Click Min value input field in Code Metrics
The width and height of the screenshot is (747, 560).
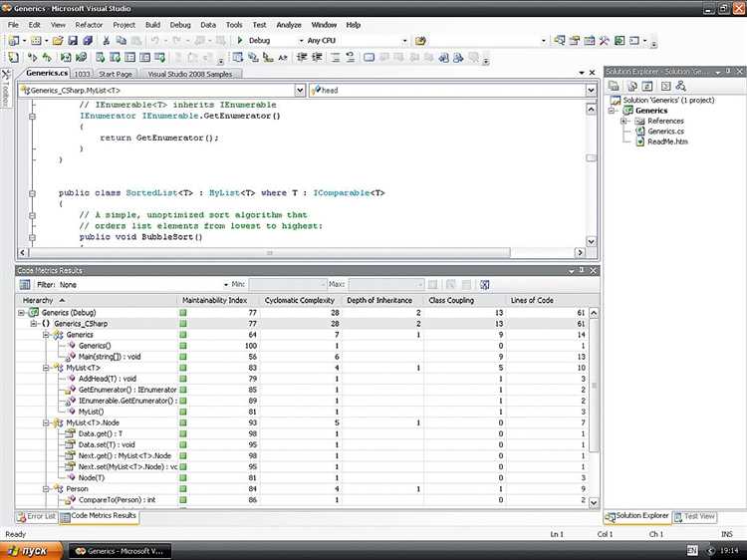[x=288, y=285]
